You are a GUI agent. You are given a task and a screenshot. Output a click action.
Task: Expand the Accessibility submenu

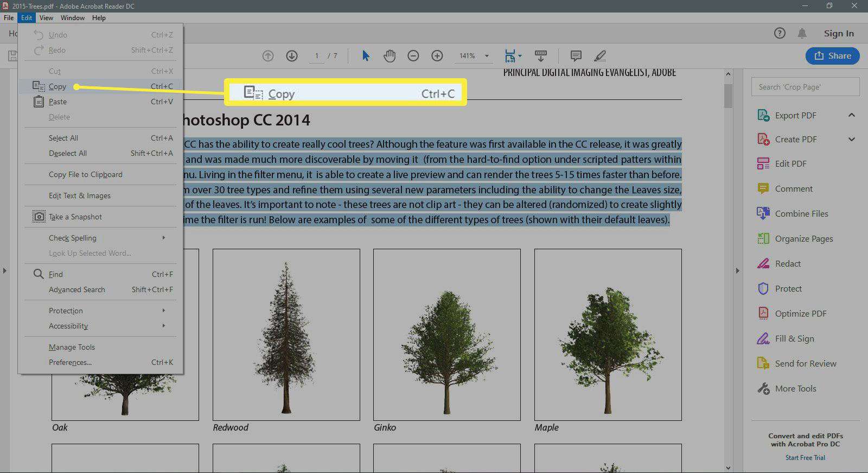163,326
